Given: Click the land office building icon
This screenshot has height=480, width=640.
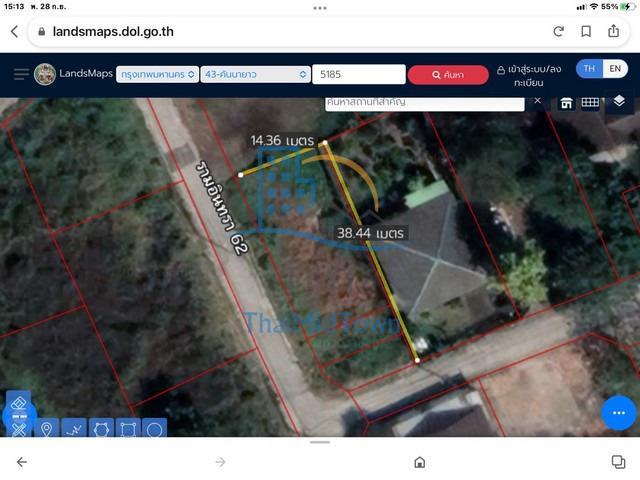Looking at the screenshot, I should [x=566, y=102].
